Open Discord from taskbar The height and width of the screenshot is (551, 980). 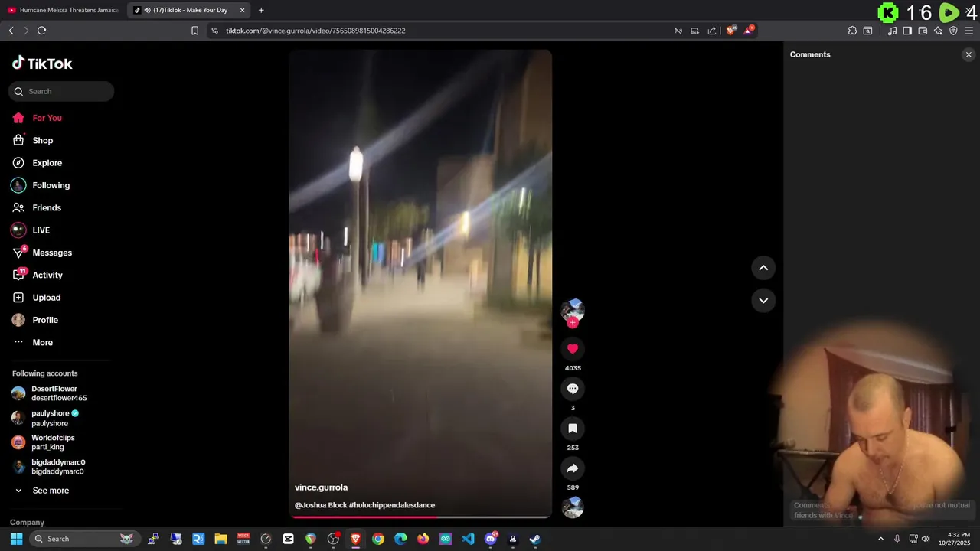click(491, 539)
